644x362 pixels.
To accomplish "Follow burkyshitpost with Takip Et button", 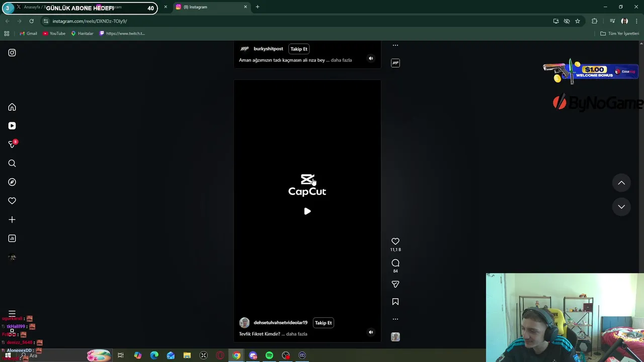I will [x=299, y=49].
